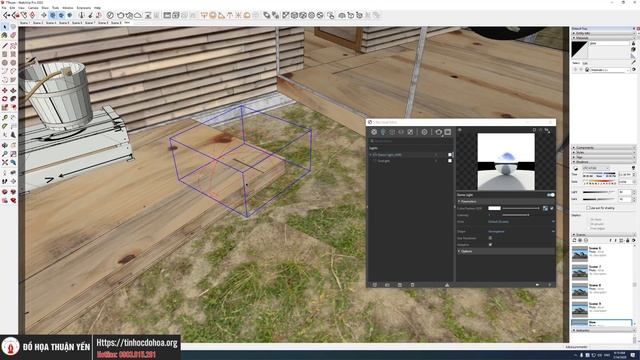
Task: Delete selected asset with trash icon
Action: (x=412, y=285)
